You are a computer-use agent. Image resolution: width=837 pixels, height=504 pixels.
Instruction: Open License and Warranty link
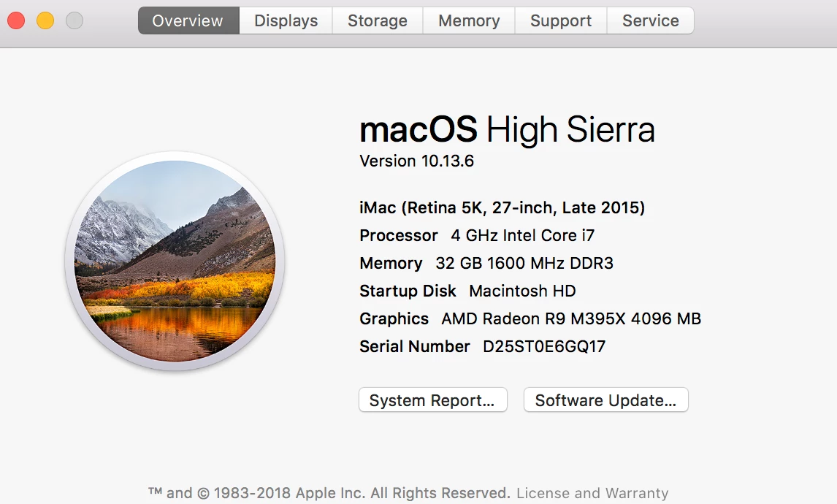592,493
